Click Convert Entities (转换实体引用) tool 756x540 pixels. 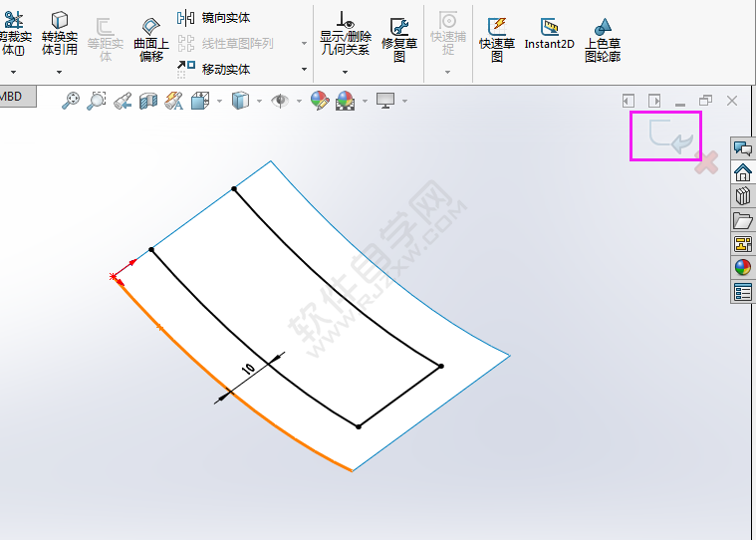(x=60, y=33)
